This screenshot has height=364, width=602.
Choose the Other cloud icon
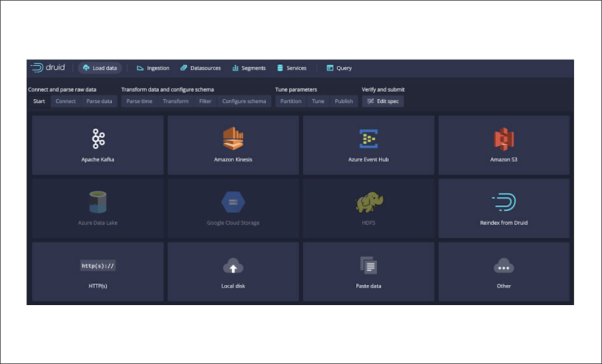click(x=504, y=266)
